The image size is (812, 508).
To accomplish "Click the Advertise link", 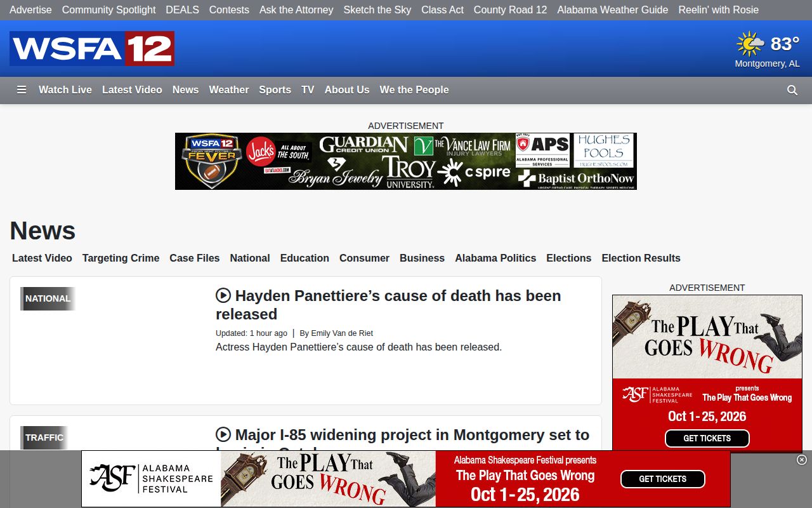I will pyautogui.click(x=30, y=10).
